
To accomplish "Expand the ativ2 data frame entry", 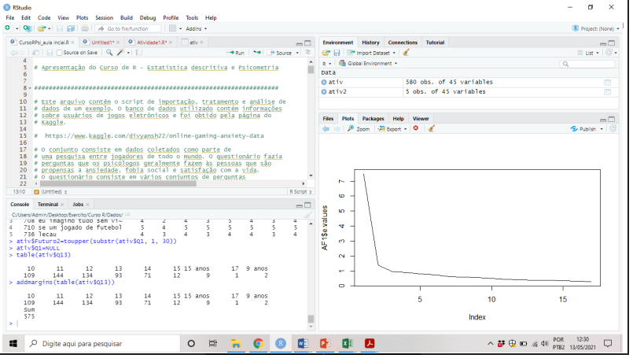I will (x=323, y=91).
